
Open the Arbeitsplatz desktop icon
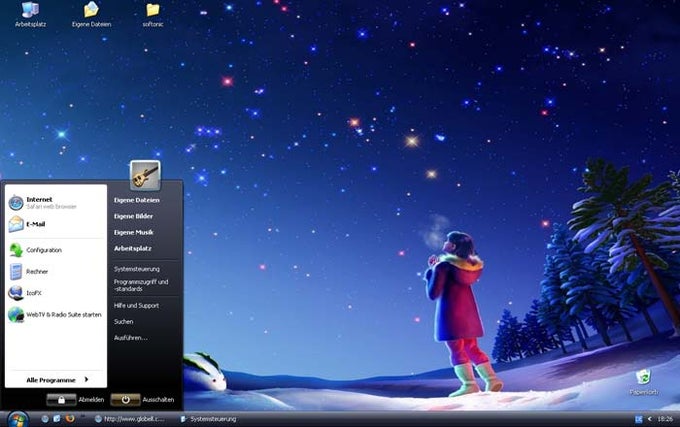[x=30, y=14]
